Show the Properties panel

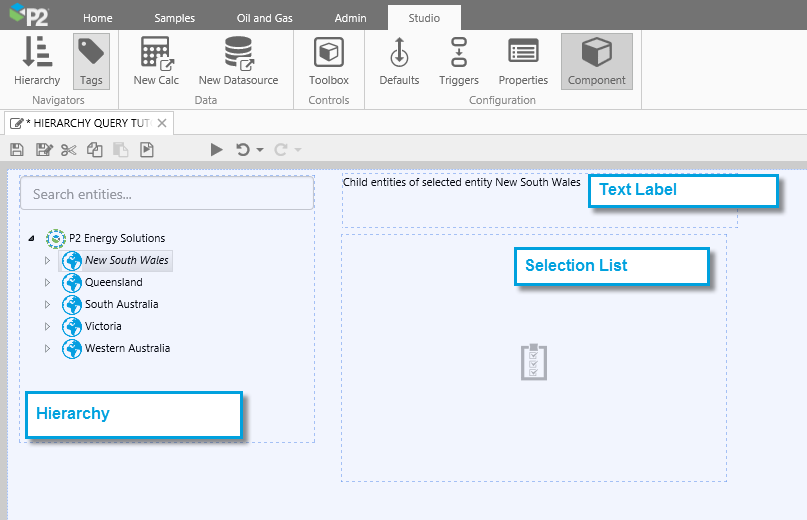click(523, 61)
